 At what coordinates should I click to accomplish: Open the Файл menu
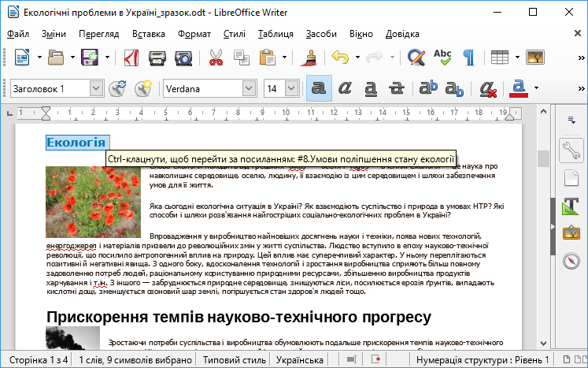click(18, 34)
